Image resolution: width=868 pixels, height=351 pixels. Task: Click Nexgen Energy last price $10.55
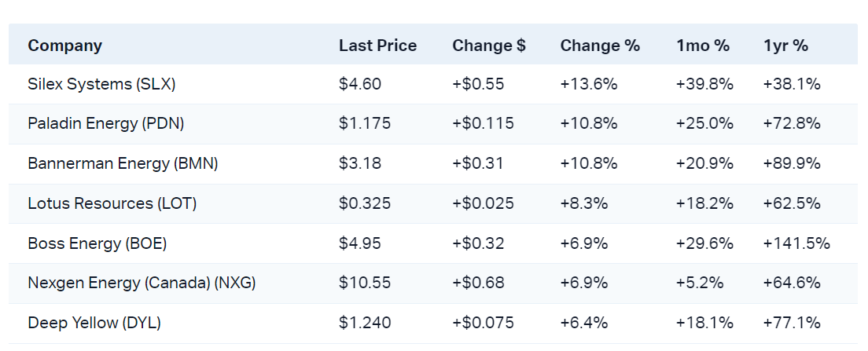pos(365,283)
